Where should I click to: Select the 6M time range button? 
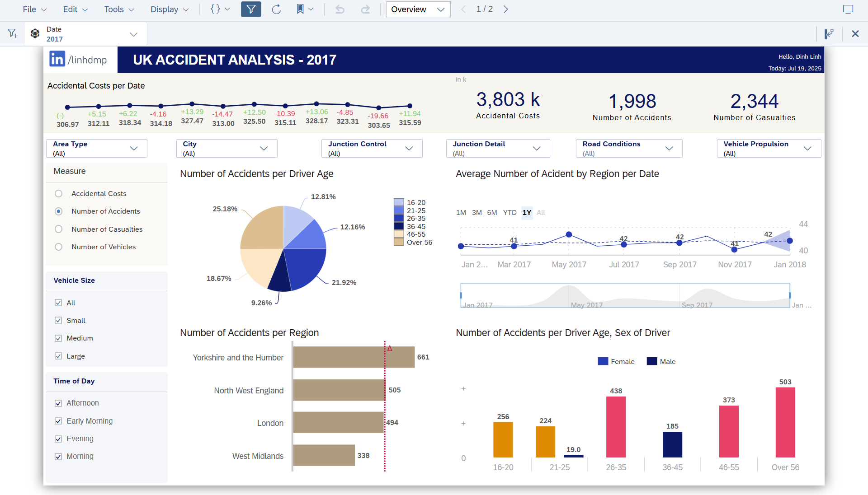[492, 212]
